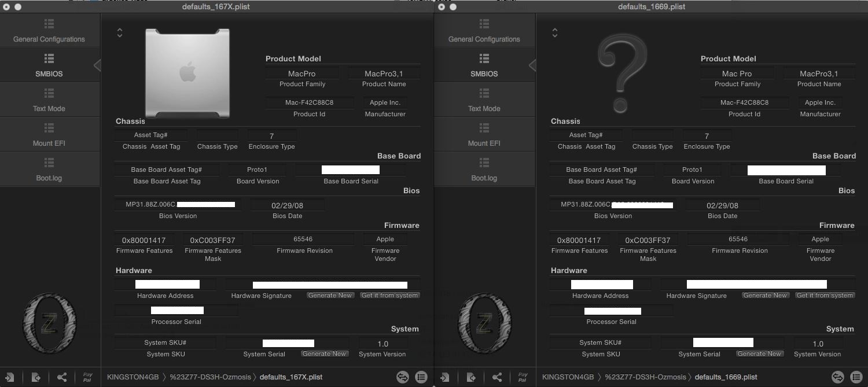Open Text Mode in defaults_167X window
Viewport: 868px width, 387px height.
49,100
